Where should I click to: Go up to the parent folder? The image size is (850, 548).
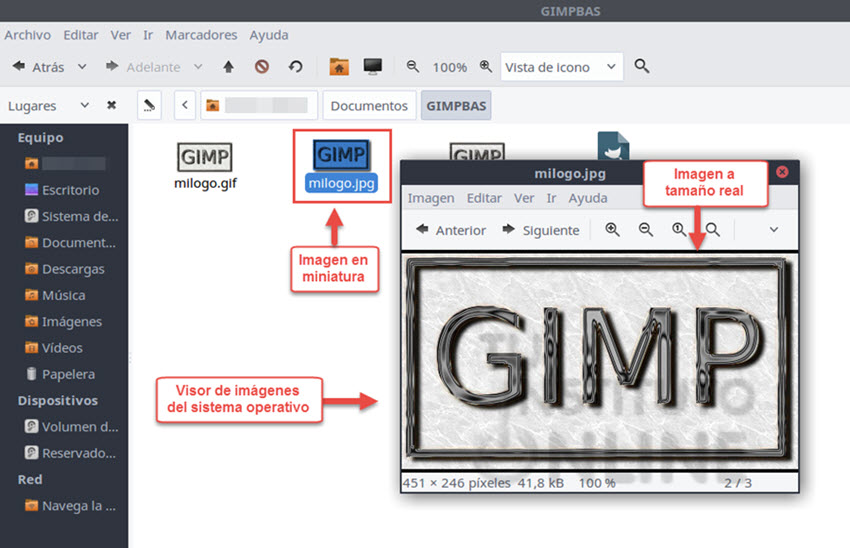[228, 67]
